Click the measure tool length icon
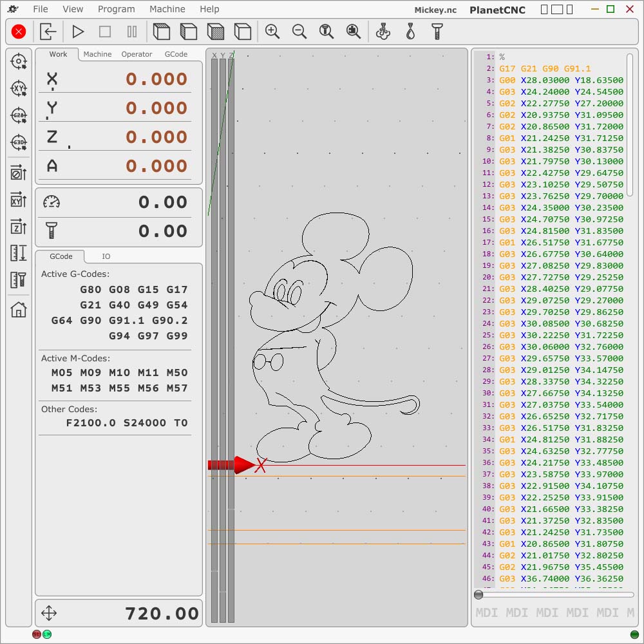Image resolution: width=644 pixels, height=644 pixels. point(19,280)
